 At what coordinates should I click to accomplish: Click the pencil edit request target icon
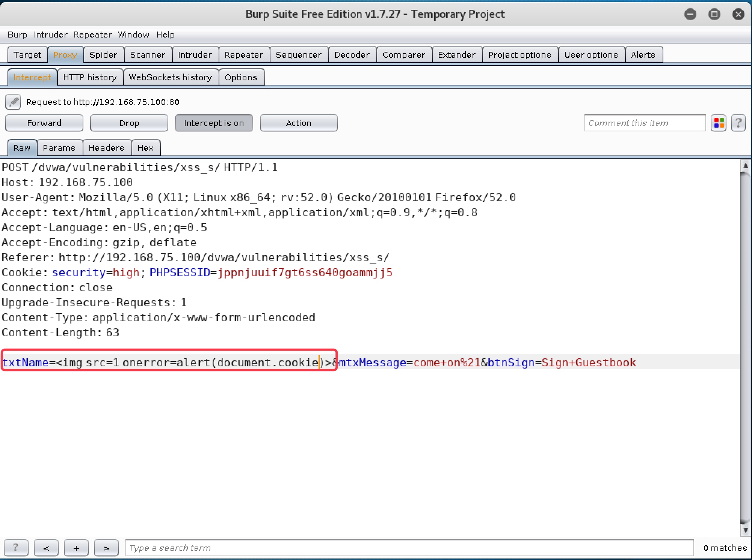(x=13, y=102)
